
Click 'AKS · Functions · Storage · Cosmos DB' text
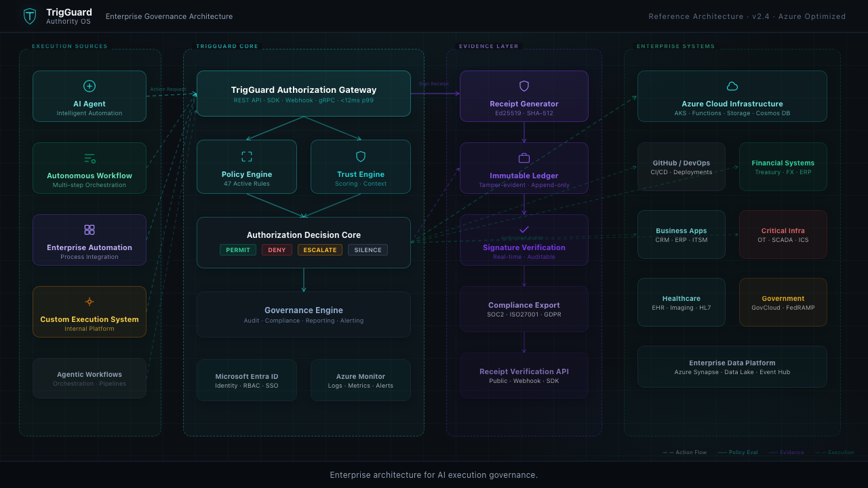tap(732, 113)
